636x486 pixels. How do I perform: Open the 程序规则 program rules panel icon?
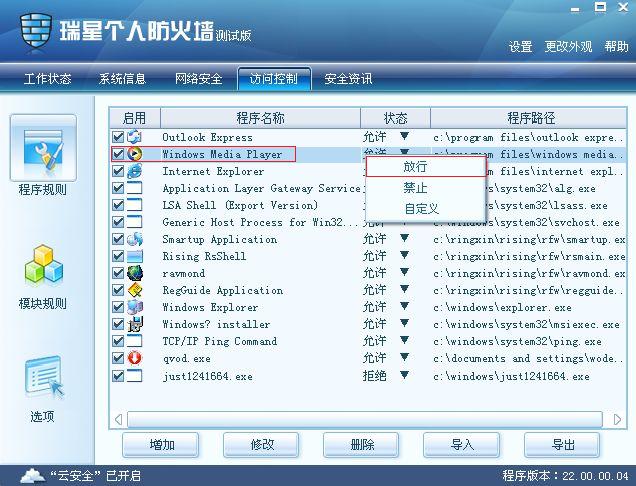(x=43, y=148)
